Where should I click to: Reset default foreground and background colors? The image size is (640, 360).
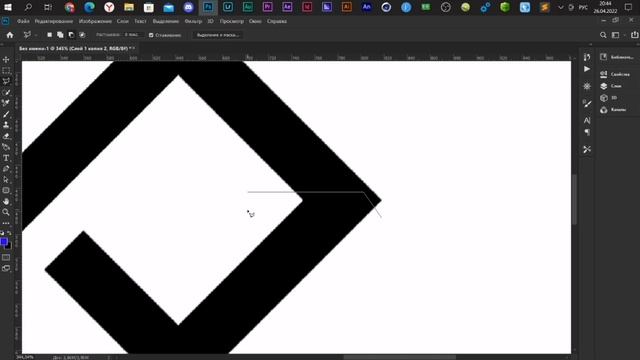(2, 233)
